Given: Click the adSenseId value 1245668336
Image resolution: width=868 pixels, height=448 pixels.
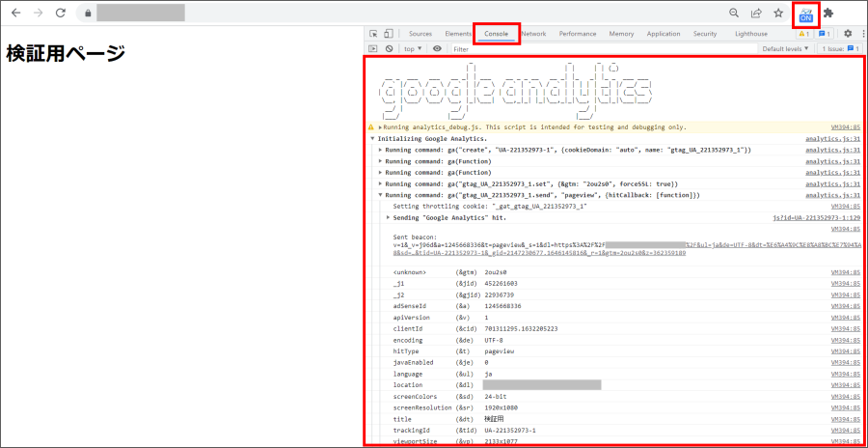Looking at the screenshot, I should 502,306.
